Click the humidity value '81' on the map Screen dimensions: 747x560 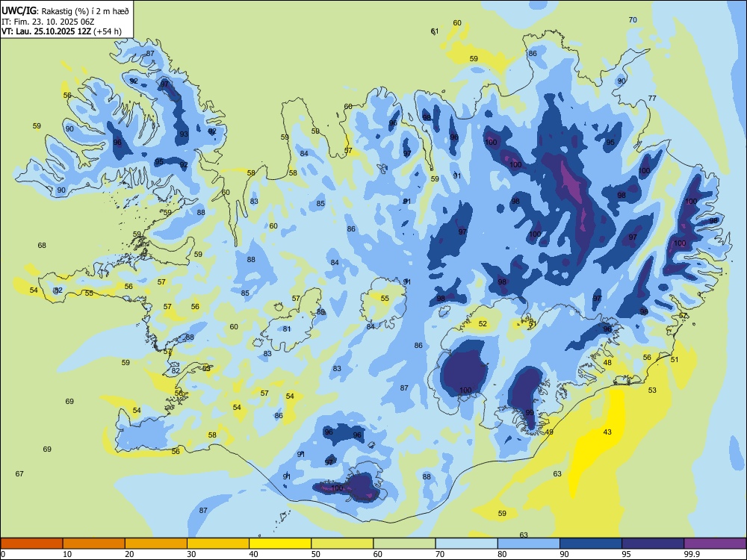[287, 329]
